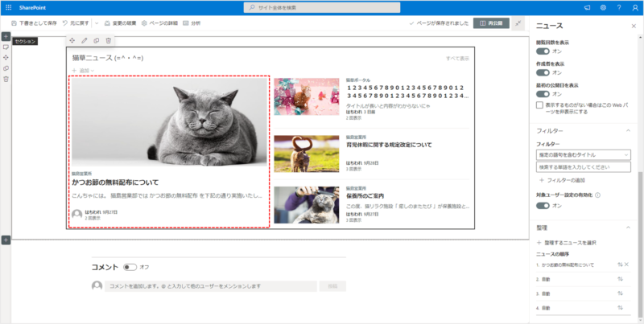Click the duplicate web part icon
The height and width of the screenshot is (324, 644).
(96, 40)
